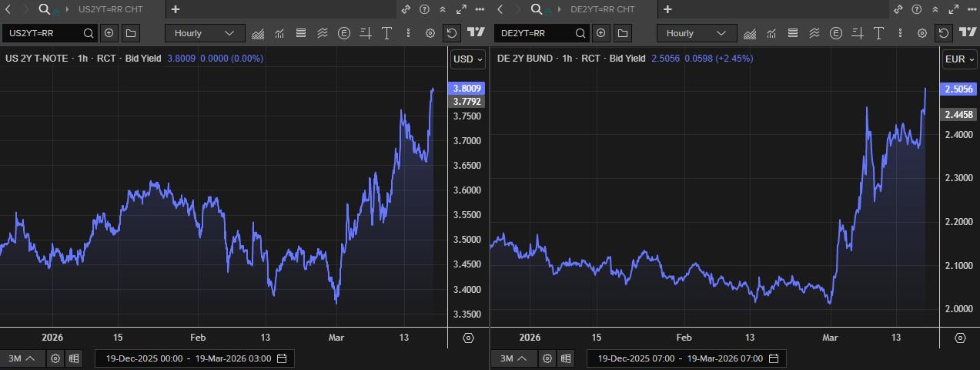This screenshot has width=980, height=370.
Task: Select the text annotation tool on US2YT chart
Action: coord(386,33)
